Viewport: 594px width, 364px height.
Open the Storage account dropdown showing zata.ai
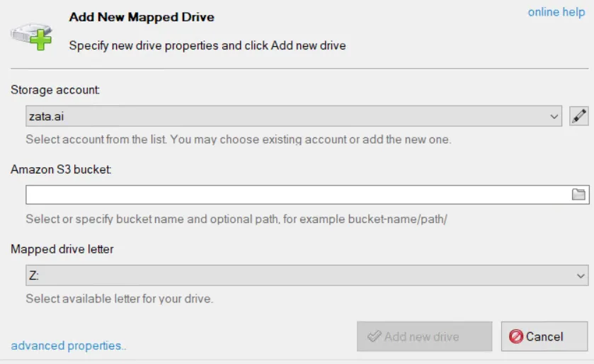click(x=294, y=116)
